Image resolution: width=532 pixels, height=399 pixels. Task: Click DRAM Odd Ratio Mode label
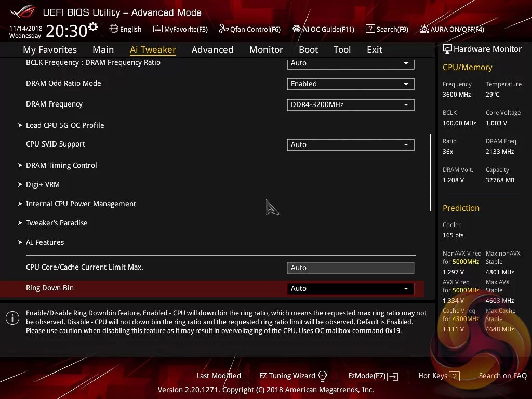click(63, 83)
